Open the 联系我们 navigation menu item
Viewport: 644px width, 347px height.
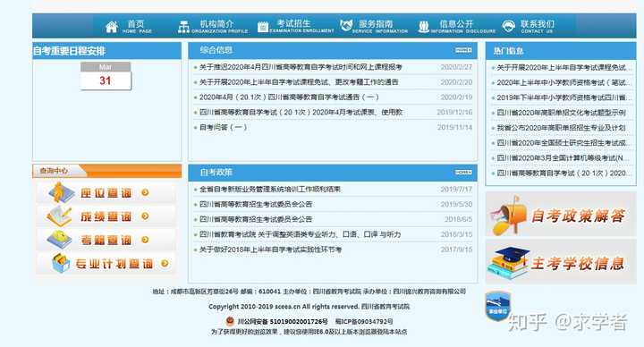538,26
